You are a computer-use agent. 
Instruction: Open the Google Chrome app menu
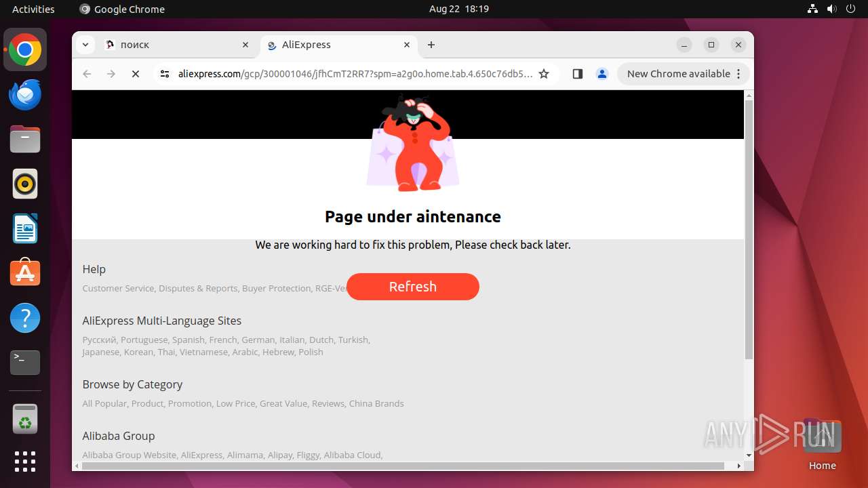122,9
